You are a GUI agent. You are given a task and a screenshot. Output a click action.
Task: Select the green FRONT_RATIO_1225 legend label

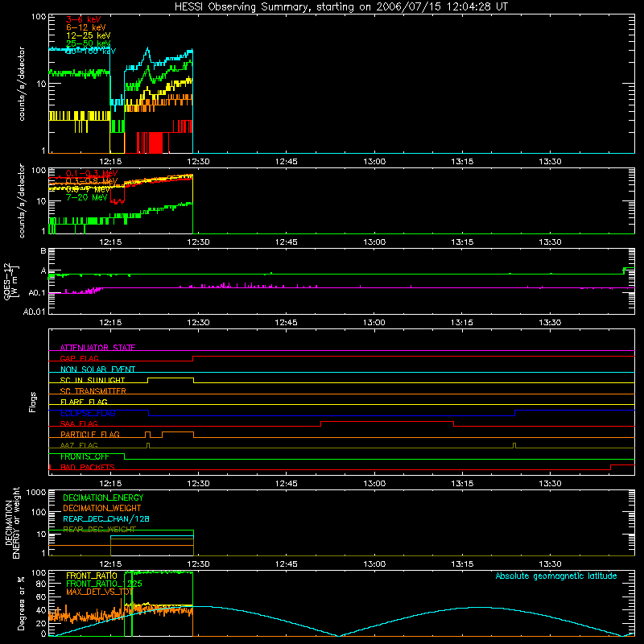click(x=104, y=584)
